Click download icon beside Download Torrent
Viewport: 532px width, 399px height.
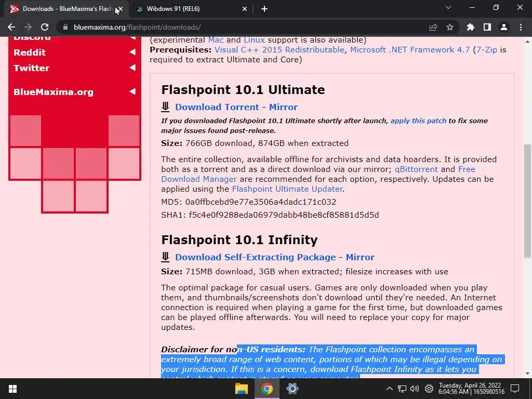point(165,107)
